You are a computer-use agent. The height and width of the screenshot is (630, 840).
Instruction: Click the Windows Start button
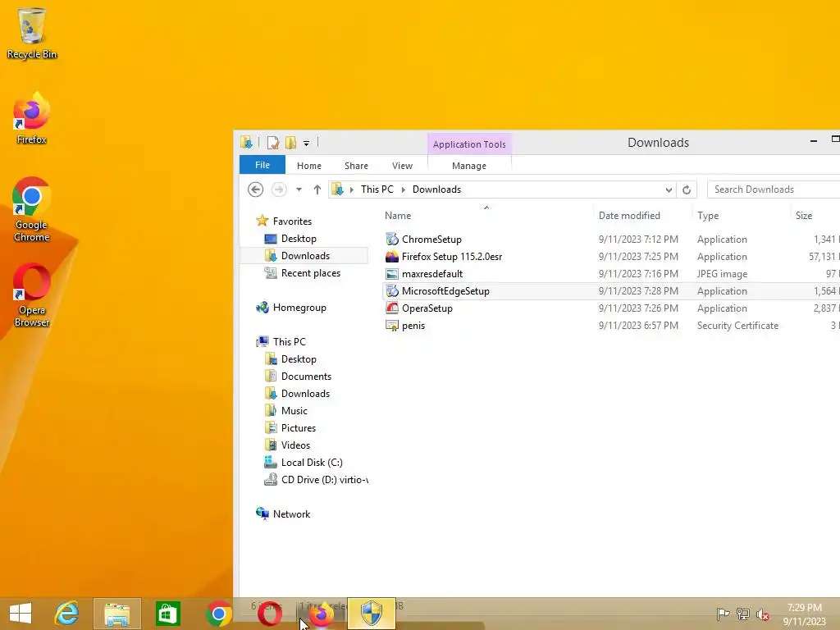point(21,614)
